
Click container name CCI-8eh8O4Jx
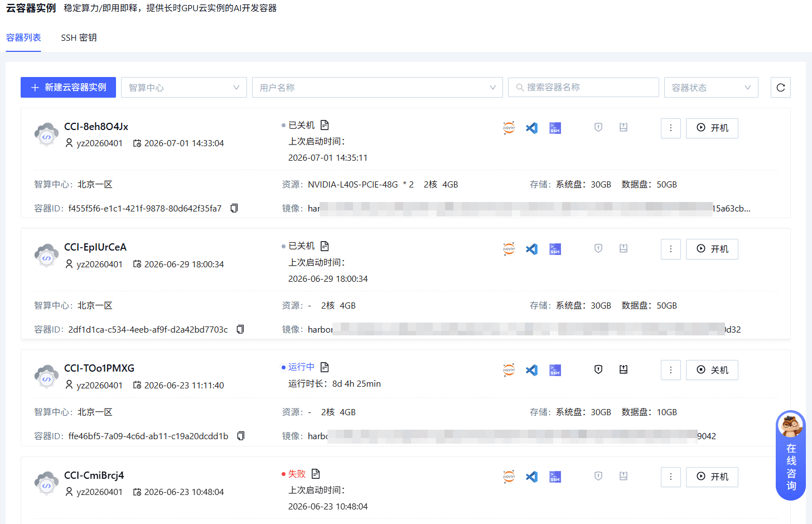click(x=96, y=127)
